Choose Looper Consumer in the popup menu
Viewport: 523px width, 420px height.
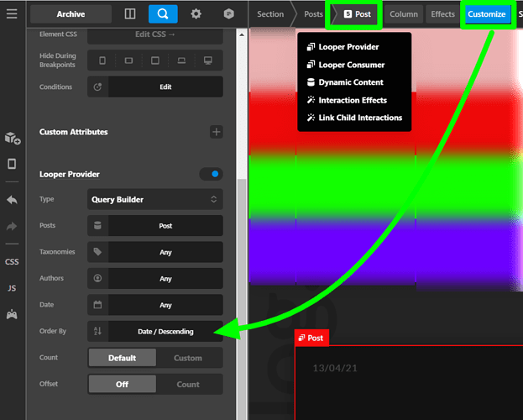[346, 65]
